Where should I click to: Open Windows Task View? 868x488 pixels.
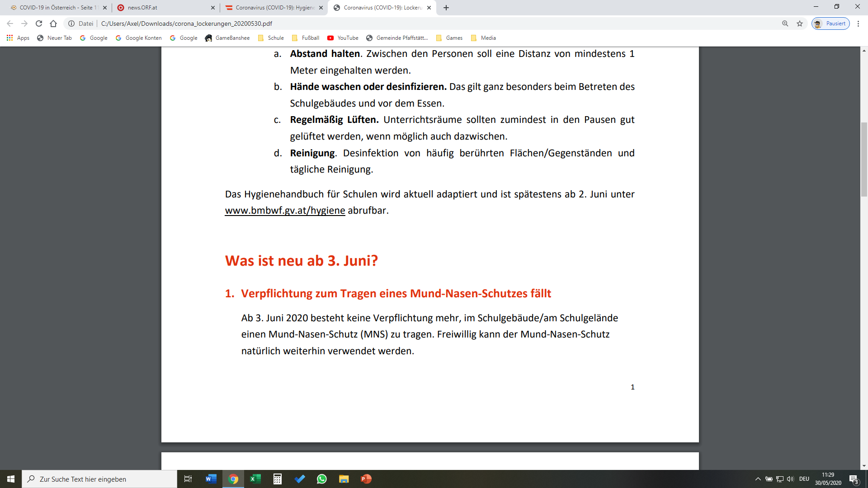pos(188,479)
